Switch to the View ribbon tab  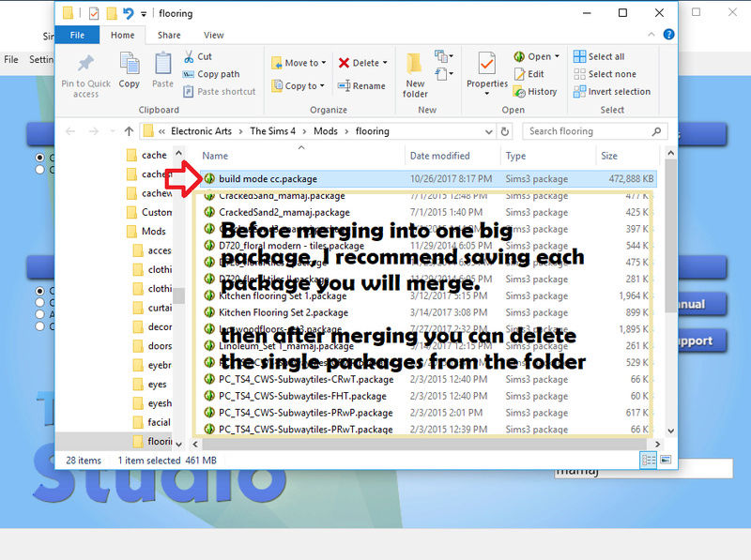214,35
